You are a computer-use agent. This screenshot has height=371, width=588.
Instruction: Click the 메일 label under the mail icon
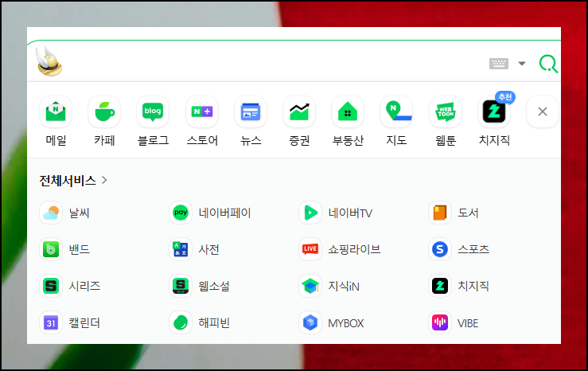tap(56, 140)
